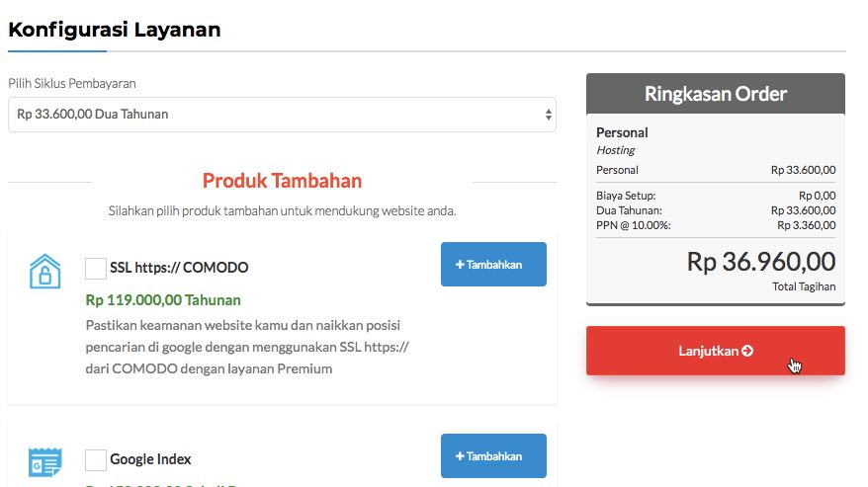Add the Google Index product via Tambahkan
This screenshot has height=487, width=868.
coord(493,456)
